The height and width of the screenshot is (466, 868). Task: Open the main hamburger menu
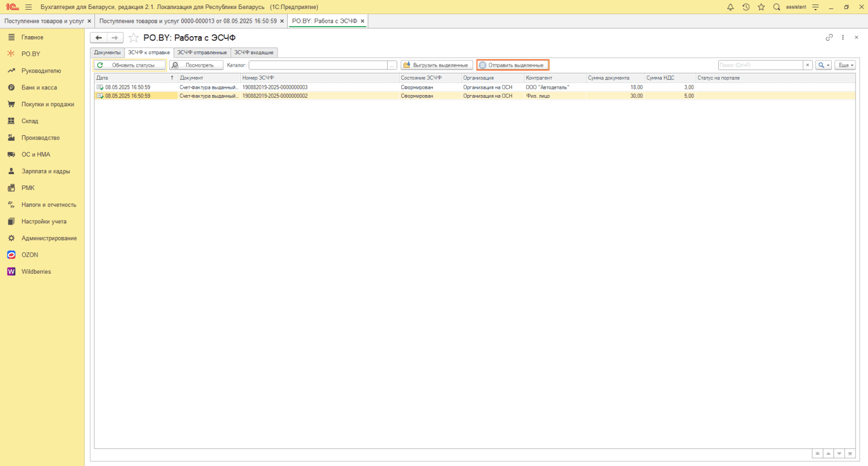point(28,7)
